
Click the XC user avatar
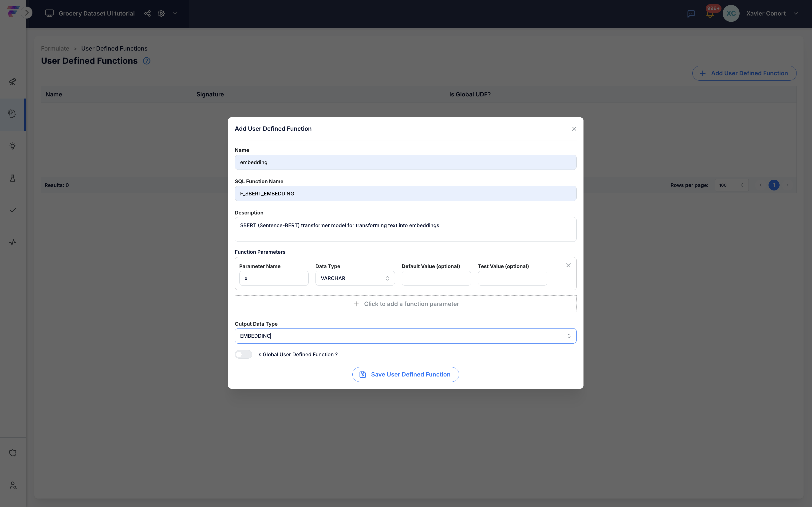pos(731,13)
